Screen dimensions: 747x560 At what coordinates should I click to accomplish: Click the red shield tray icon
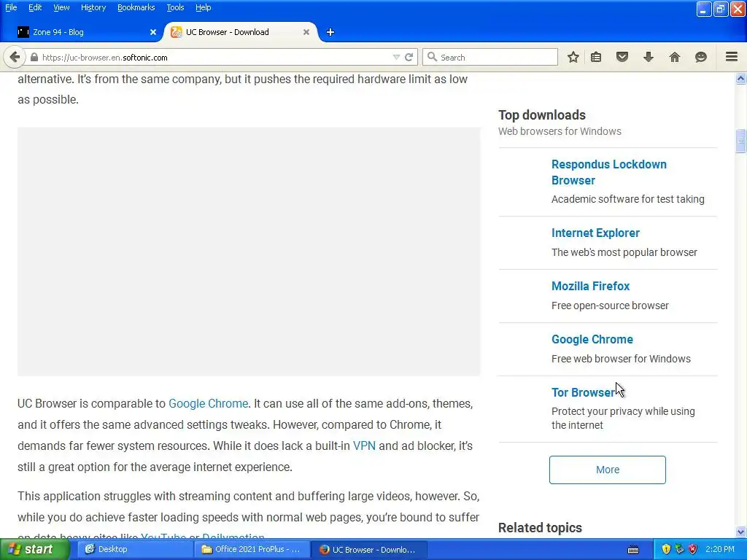click(693, 550)
